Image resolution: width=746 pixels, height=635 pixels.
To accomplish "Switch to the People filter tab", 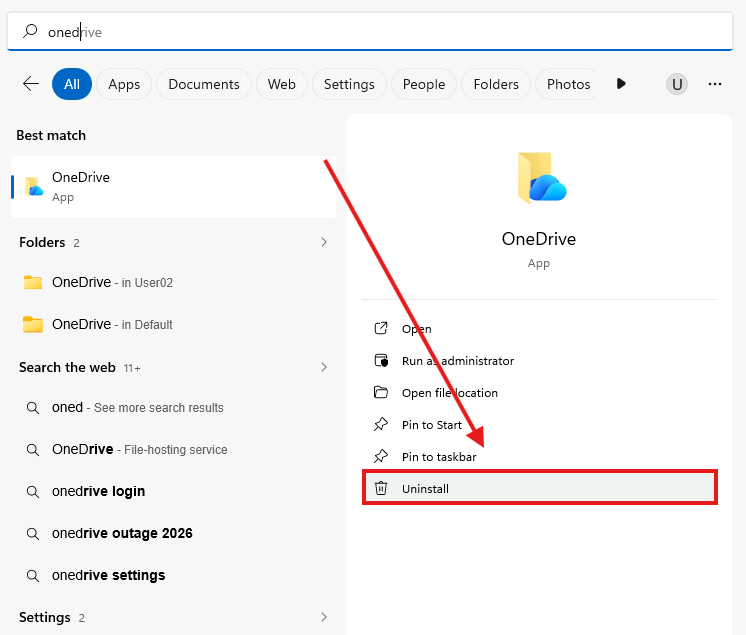I will (x=423, y=84).
